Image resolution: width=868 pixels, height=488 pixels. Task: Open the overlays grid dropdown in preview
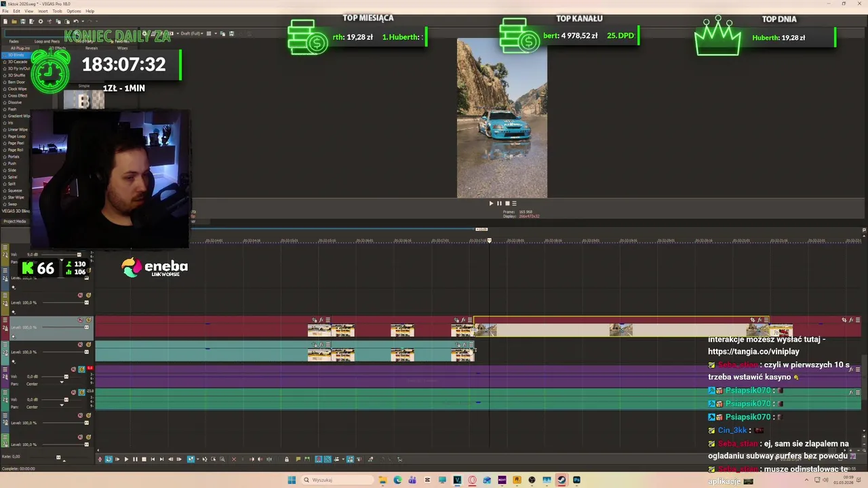pyautogui.click(x=216, y=33)
